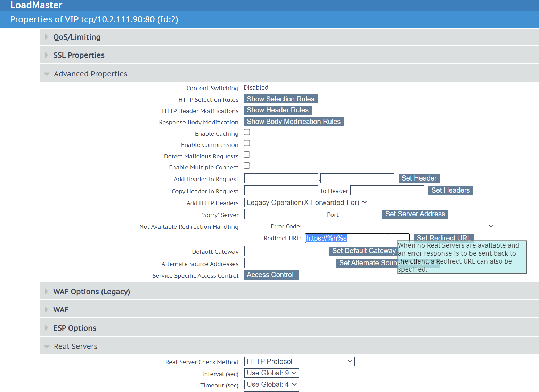
Task: Open the Error Code dropdown
Action: [400, 227]
